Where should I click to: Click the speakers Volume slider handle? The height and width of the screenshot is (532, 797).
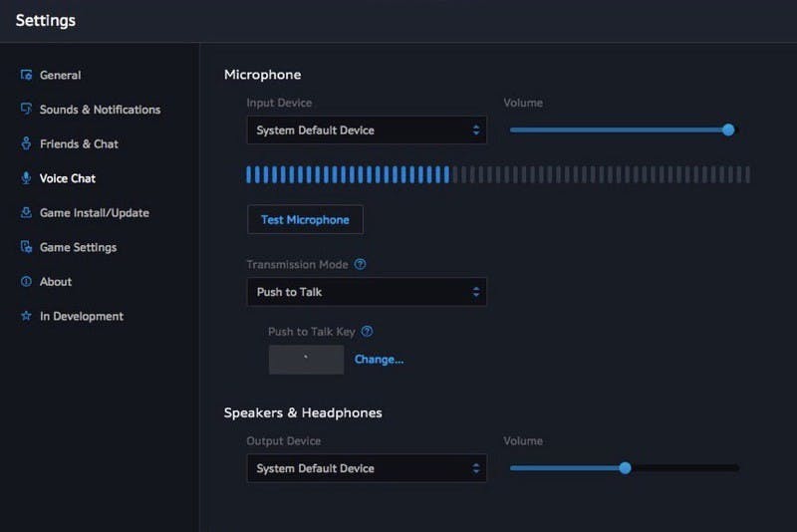(x=625, y=467)
